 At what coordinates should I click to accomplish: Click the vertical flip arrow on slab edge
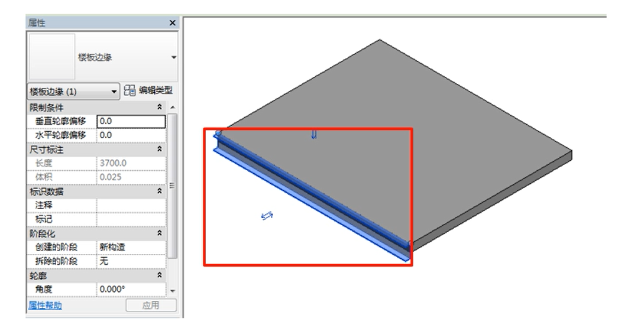pos(314,135)
